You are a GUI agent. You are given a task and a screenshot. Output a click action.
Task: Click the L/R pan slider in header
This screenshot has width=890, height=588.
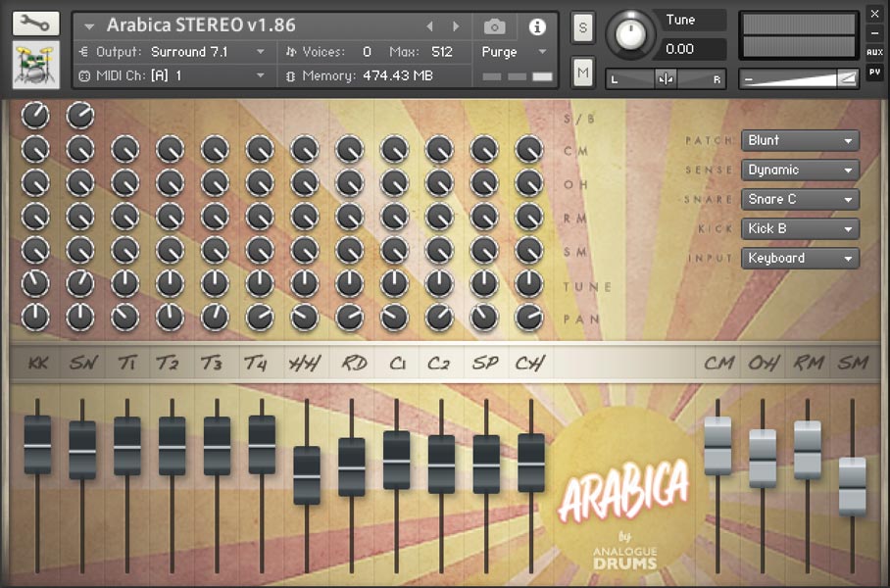pos(666,79)
